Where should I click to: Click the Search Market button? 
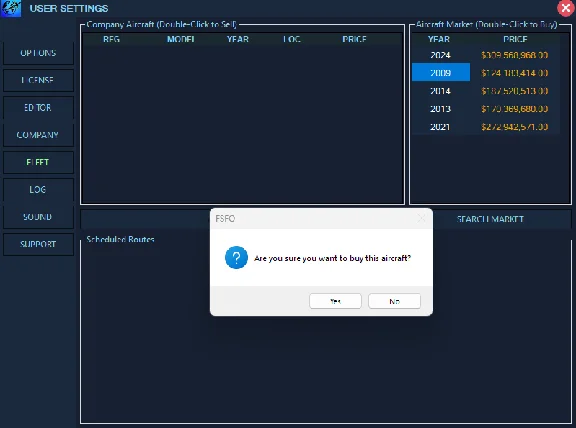coord(490,219)
